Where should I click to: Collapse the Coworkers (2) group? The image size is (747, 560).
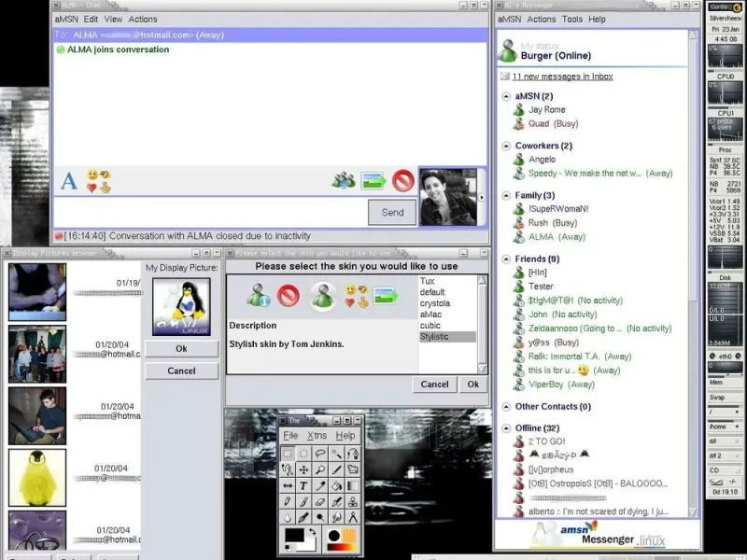tap(506, 146)
